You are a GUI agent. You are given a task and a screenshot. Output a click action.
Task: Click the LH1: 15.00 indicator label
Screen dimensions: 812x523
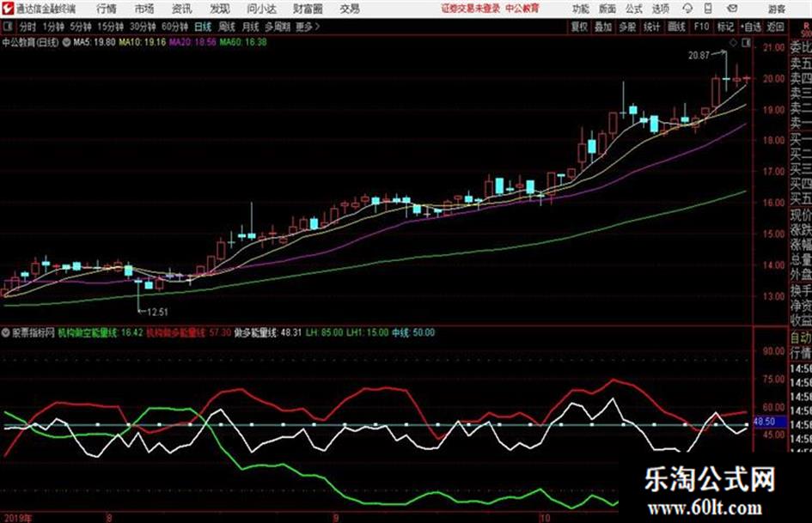coord(367,333)
